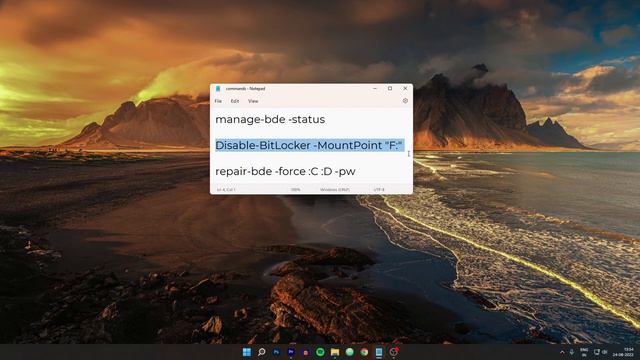The width and height of the screenshot is (640, 360).
Task: Open the volume speaker tray icon
Action: tap(604, 352)
